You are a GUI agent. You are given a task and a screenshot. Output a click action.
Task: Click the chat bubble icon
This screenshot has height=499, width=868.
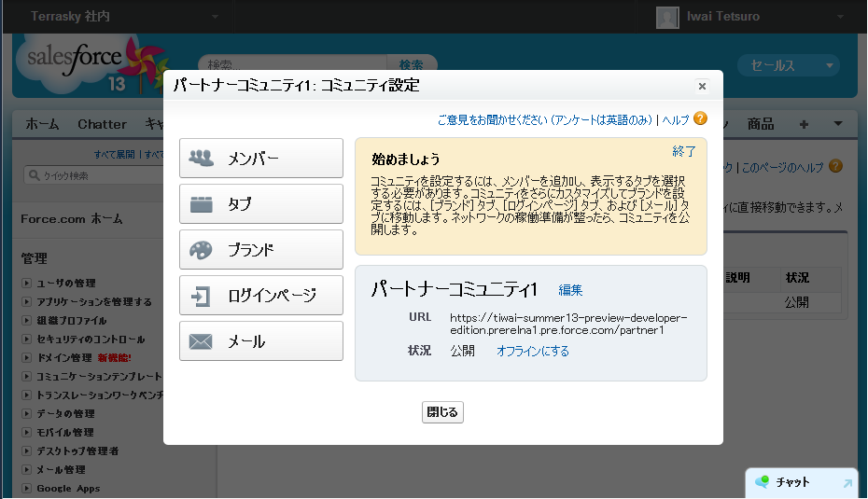(x=763, y=482)
